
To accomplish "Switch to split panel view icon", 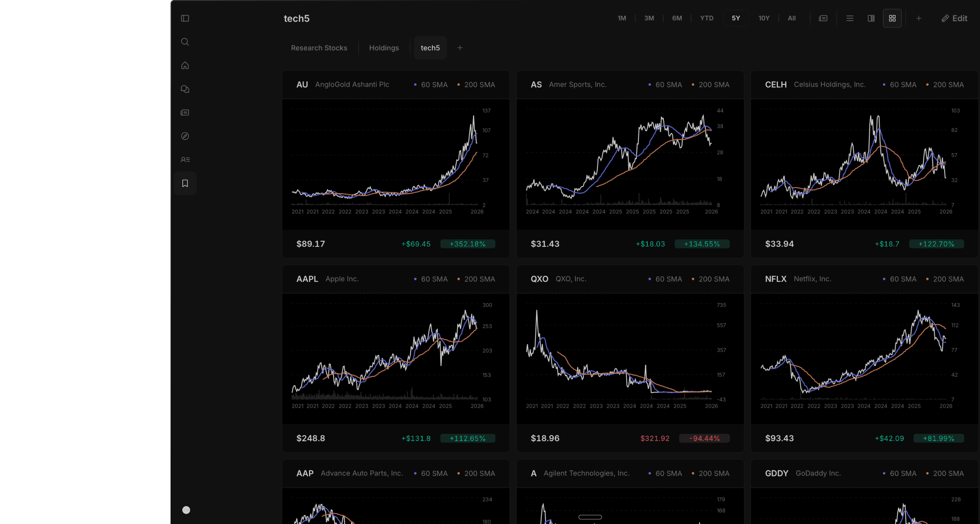I will tap(871, 18).
